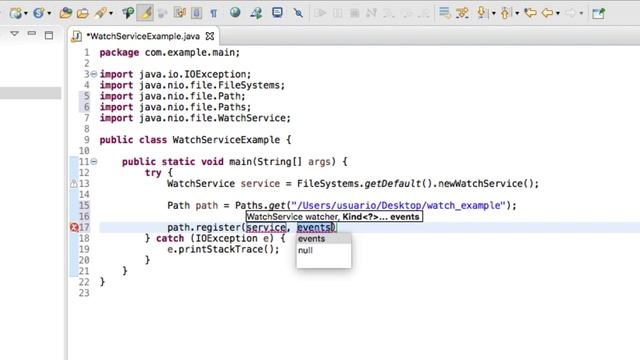Click the Drop to Frame icon
The width and height of the screenshot is (640, 360).
[444, 13]
